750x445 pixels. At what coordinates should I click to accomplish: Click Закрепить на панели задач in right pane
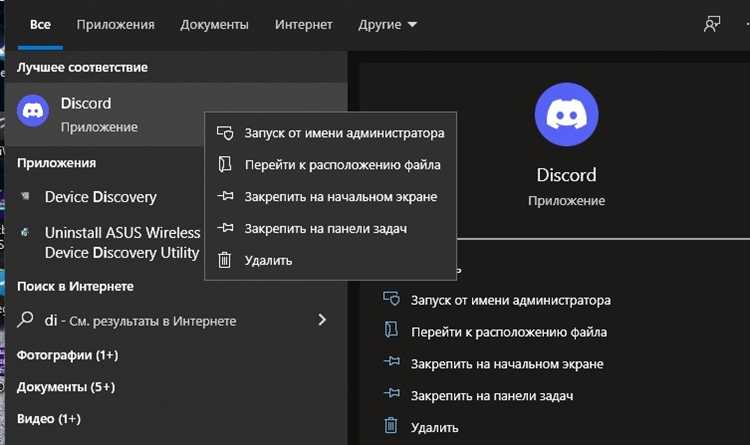click(x=492, y=396)
